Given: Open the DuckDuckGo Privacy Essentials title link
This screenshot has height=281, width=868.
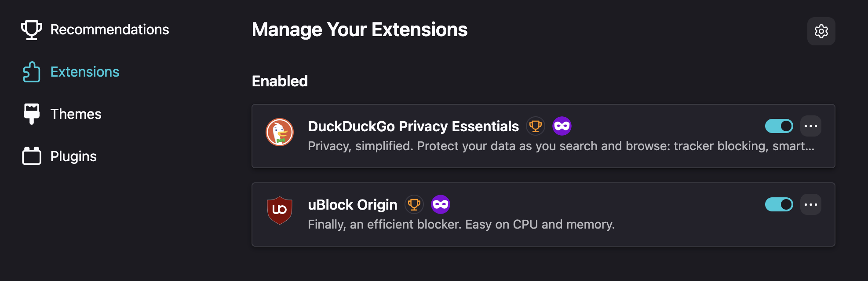Looking at the screenshot, I should 413,126.
